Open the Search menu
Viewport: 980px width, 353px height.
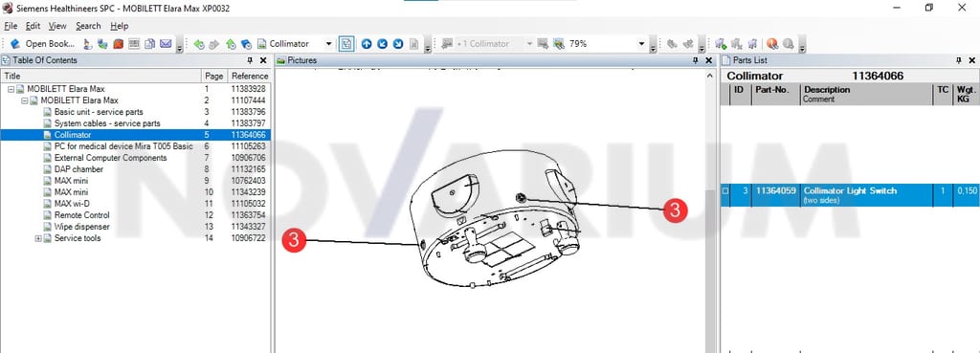(88, 26)
